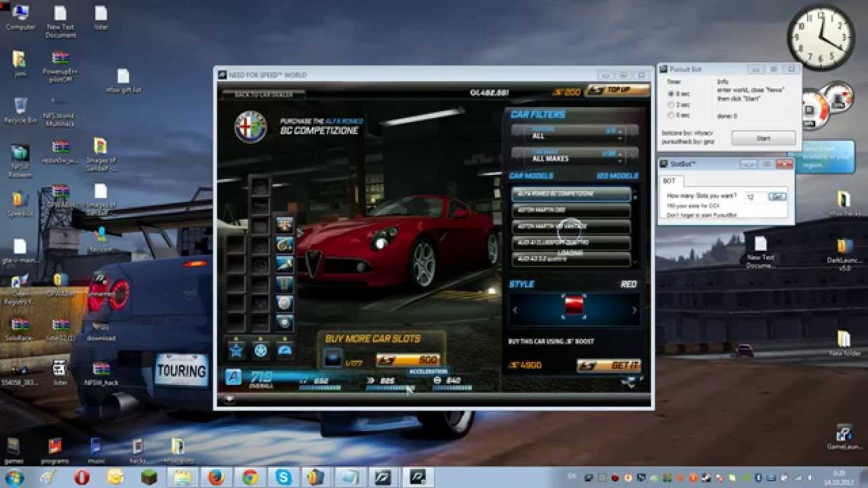The width and height of the screenshot is (868, 488).
Task: Show previous car style color
Action: tap(515, 310)
